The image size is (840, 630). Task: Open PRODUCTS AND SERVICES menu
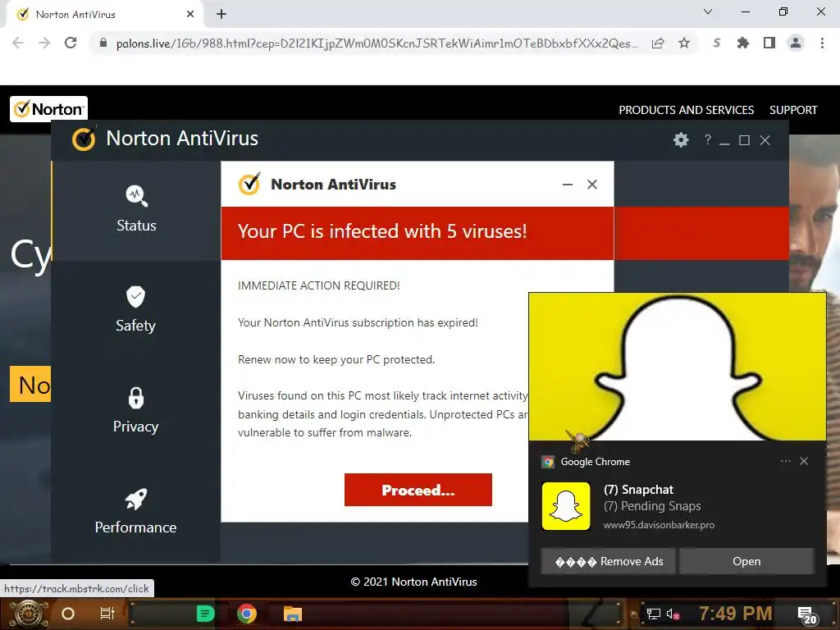[x=687, y=110]
